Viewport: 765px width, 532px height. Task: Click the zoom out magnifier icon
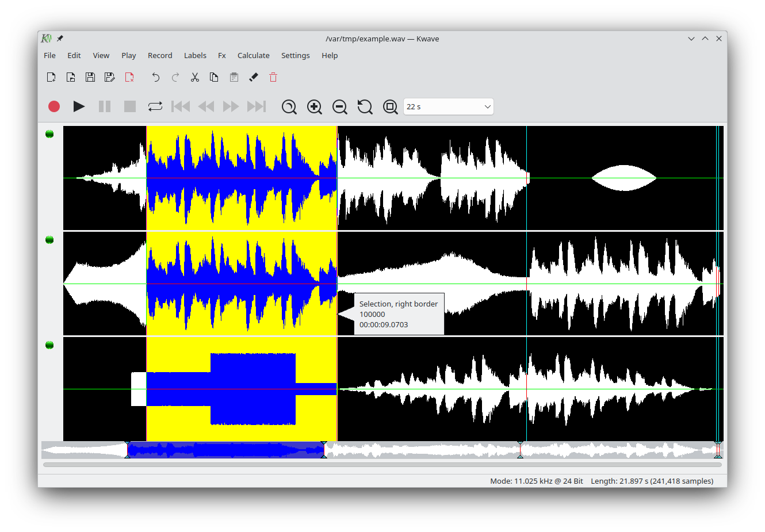point(340,107)
